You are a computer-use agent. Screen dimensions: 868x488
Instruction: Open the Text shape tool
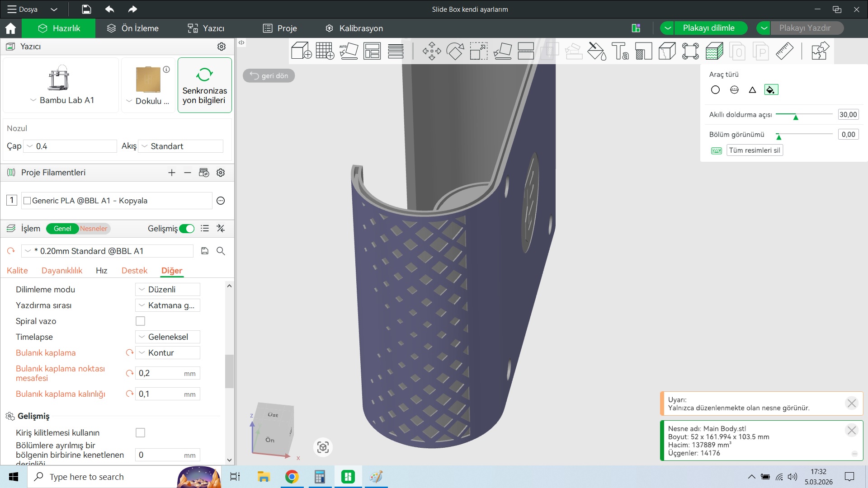pos(620,51)
